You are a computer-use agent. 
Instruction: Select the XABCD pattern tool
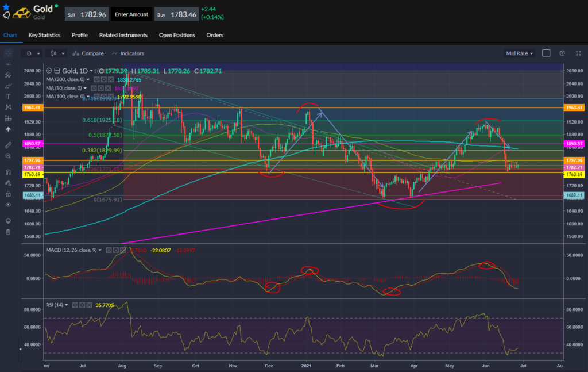(8, 108)
